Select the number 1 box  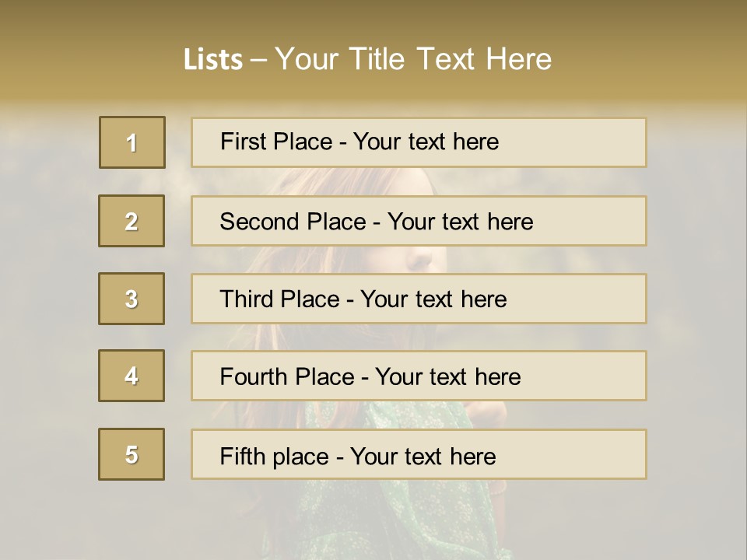point(132,142)
